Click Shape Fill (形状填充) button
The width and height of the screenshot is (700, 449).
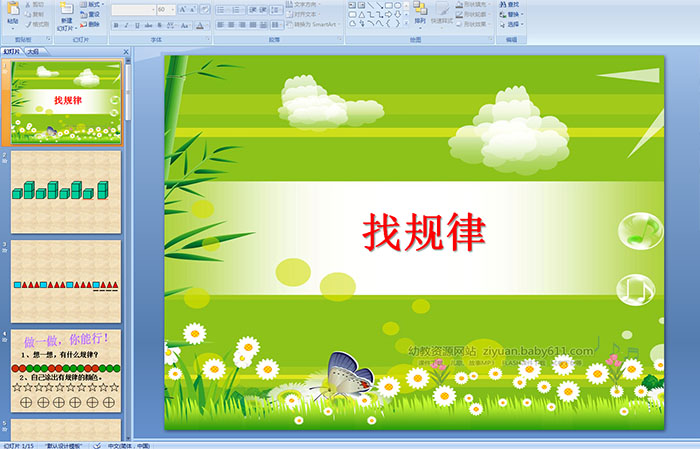click(x=472, y=4)
